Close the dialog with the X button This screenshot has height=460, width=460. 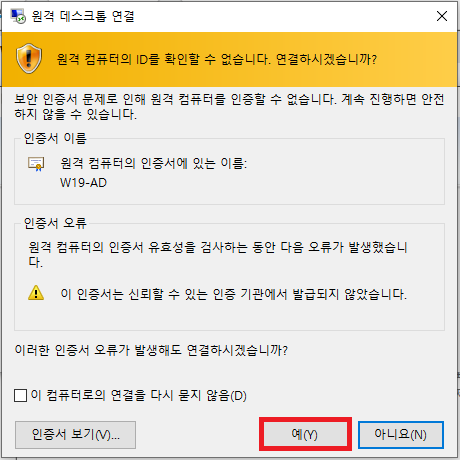442,16
